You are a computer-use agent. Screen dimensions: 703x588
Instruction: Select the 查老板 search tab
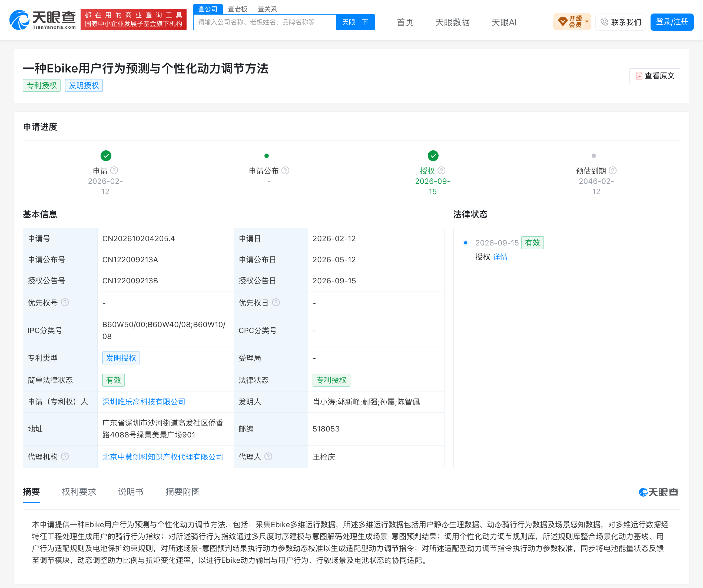(x=238, y=9)
